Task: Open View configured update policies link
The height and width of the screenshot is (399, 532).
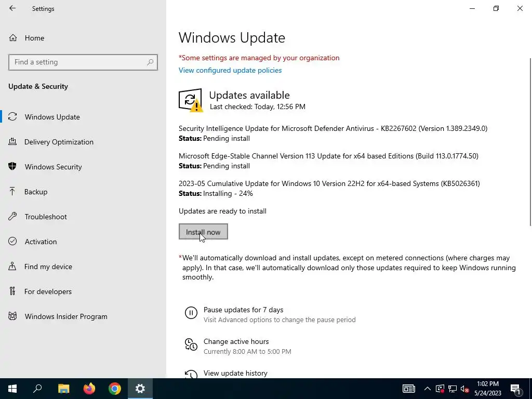Action: pyautogui.click(x=230, y=70)
